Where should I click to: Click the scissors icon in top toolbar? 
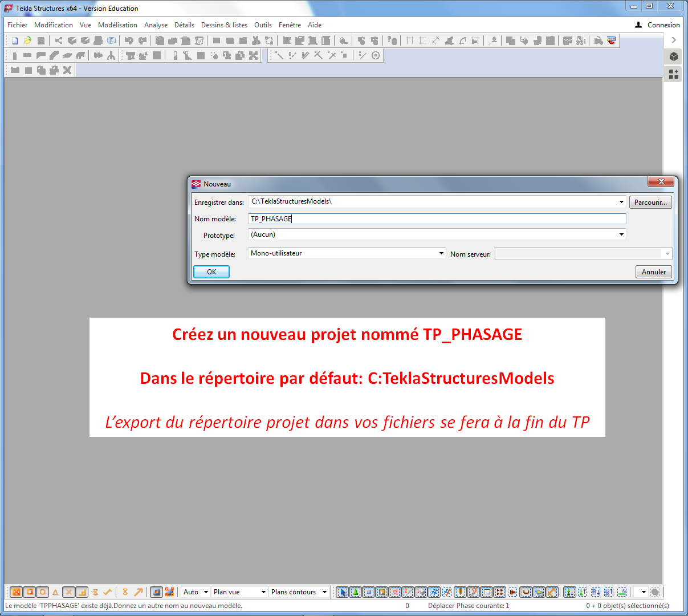click(256, 40)
